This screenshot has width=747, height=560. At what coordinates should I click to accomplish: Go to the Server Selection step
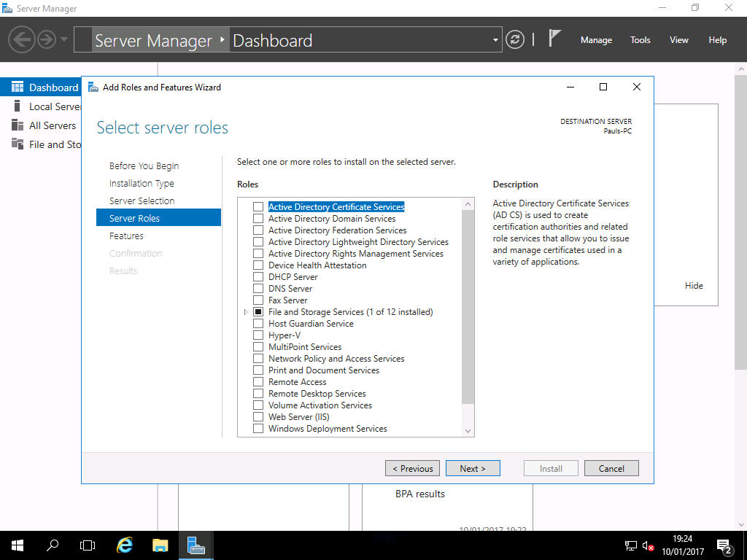(x=142, y=201)
